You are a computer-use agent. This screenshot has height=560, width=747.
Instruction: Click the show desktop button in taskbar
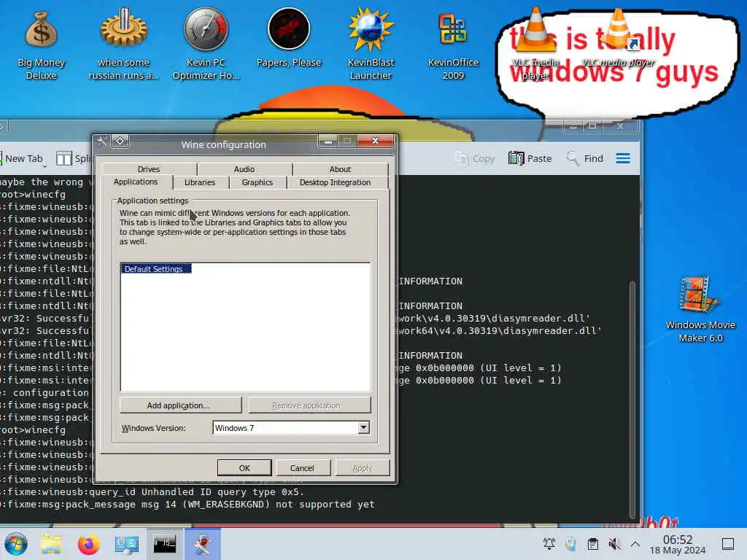pos(728,543)
